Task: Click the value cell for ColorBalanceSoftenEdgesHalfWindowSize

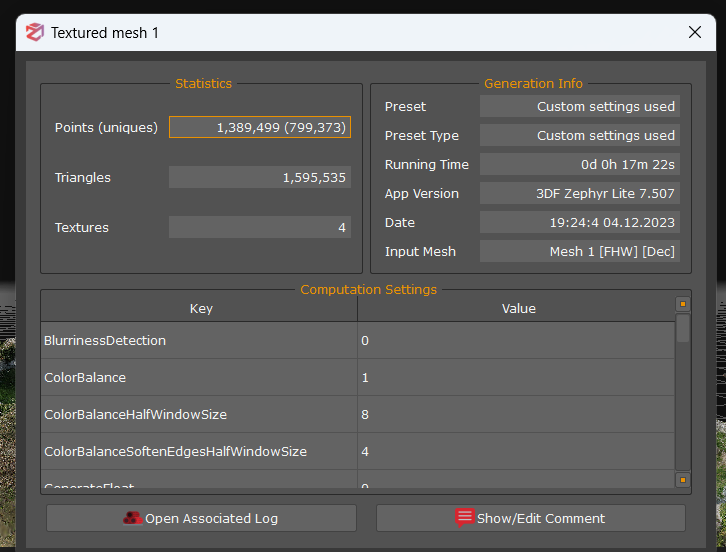Action: (x=516, y=452)
